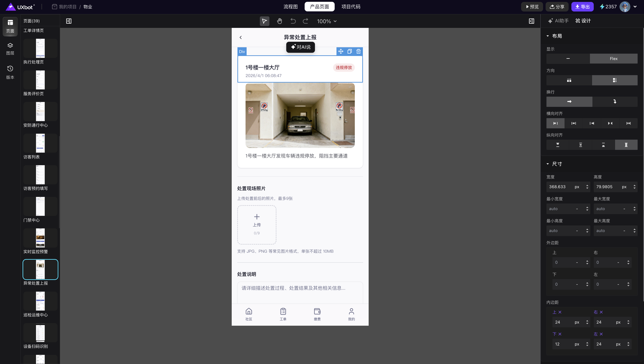Duplicate selected Div with copy icon
Screen dimensions: 644x364
click(x=349, y=52)
